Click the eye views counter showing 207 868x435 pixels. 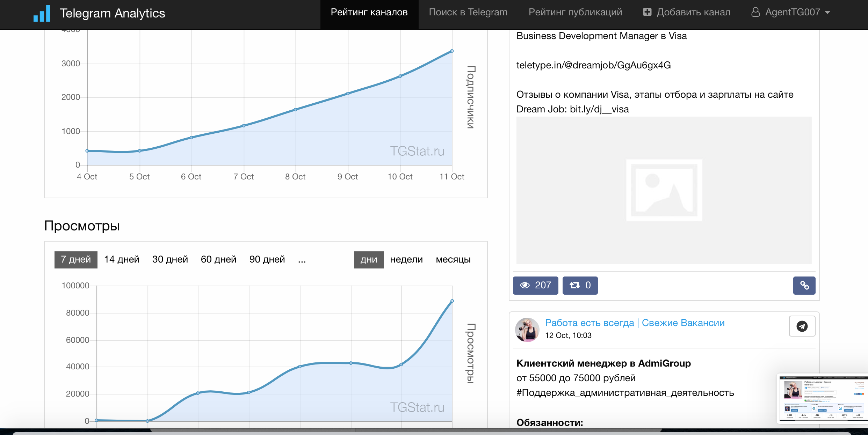coord(535,285)
